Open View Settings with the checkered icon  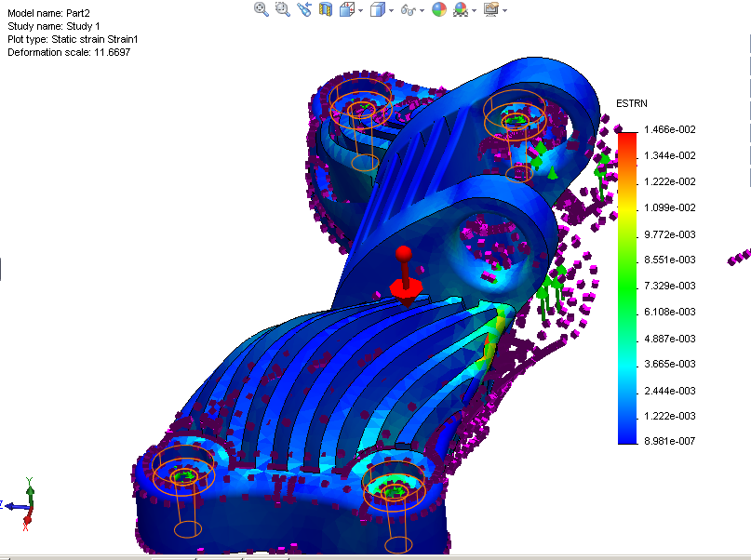tap(461, 9)
